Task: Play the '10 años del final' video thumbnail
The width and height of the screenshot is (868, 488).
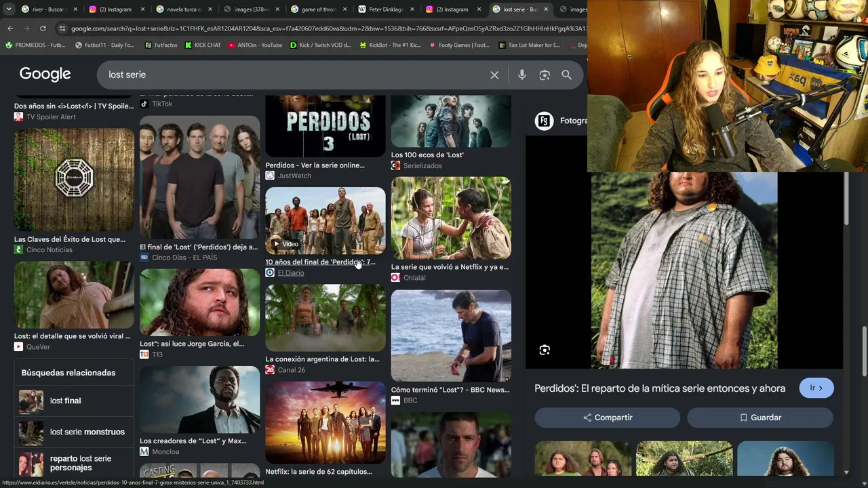Action: (x=325, y=221)
